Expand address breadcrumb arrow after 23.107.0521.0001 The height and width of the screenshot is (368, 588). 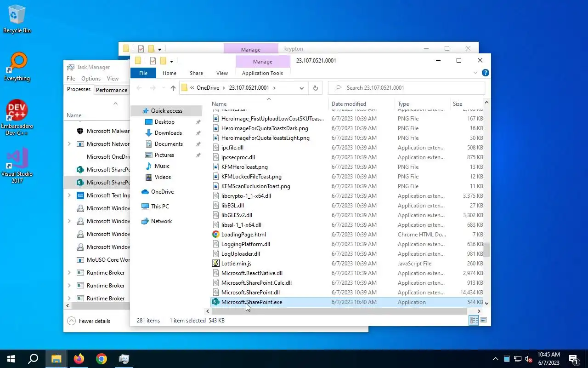coord(274,88)
